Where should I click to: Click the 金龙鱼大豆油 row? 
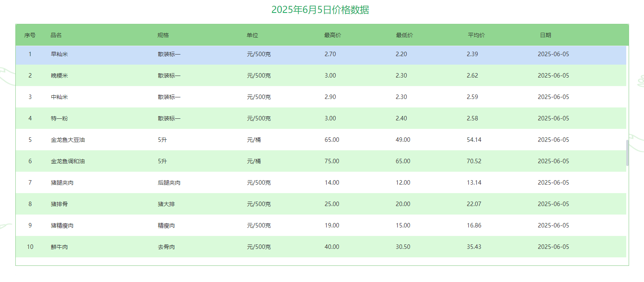coord(68,140)
